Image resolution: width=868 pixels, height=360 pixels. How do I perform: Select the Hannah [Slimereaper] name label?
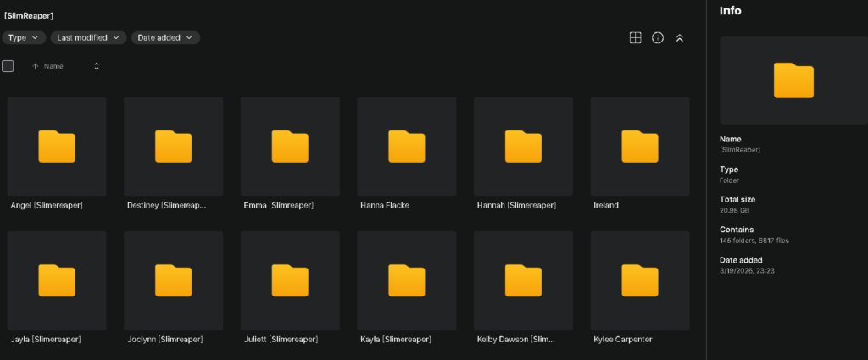(516, 206)
